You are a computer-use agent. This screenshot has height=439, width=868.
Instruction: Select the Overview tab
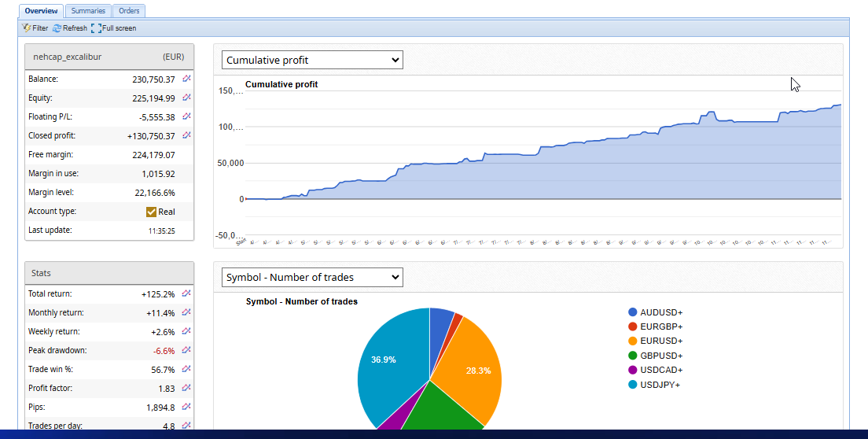tap(41, 11)
